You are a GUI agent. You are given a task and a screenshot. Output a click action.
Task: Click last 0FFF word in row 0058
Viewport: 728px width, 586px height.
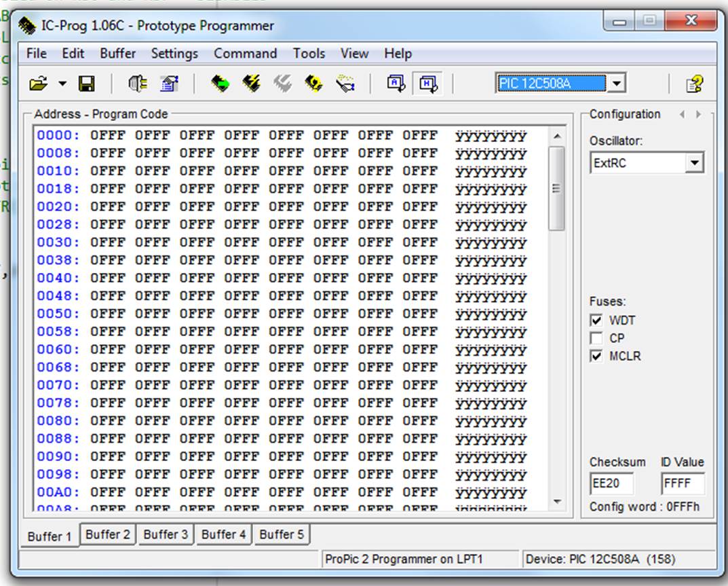tap(420, 331)
